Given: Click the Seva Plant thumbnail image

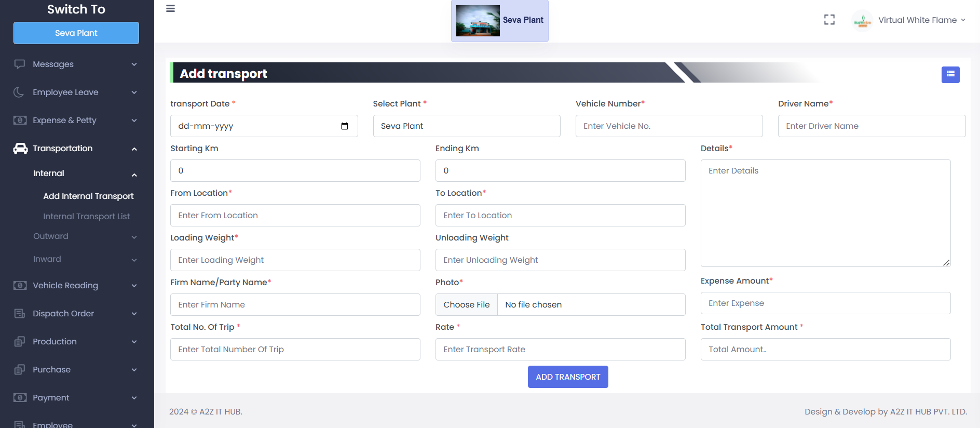Looking at the screenshot, I should point(478,21).
